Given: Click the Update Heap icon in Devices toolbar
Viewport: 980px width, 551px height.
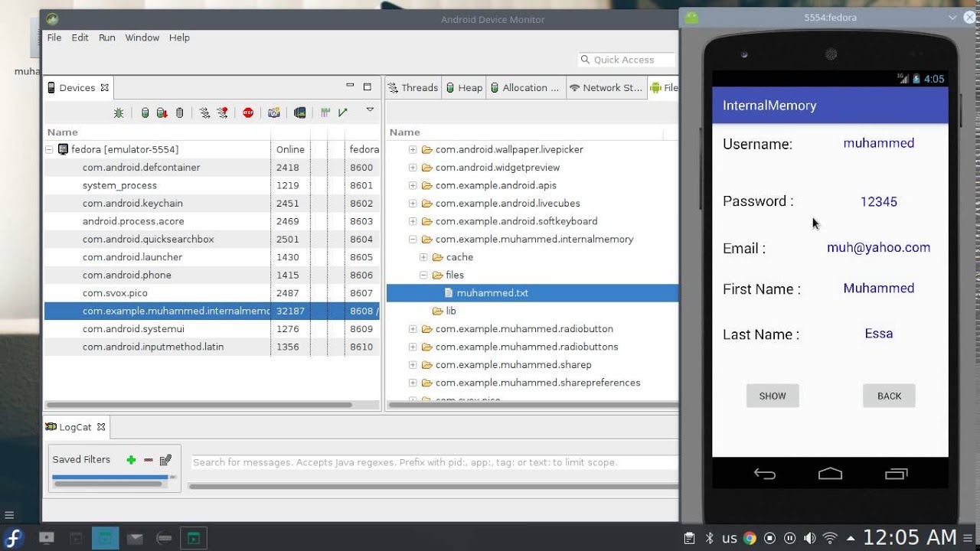Looking at the screenshot, I should point(145,112).
